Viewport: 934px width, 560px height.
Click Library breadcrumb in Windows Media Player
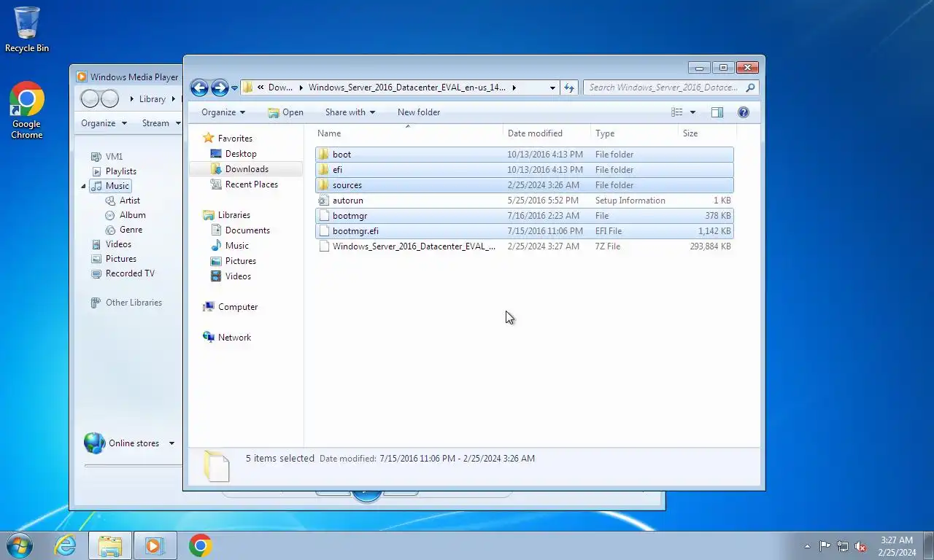153,99
